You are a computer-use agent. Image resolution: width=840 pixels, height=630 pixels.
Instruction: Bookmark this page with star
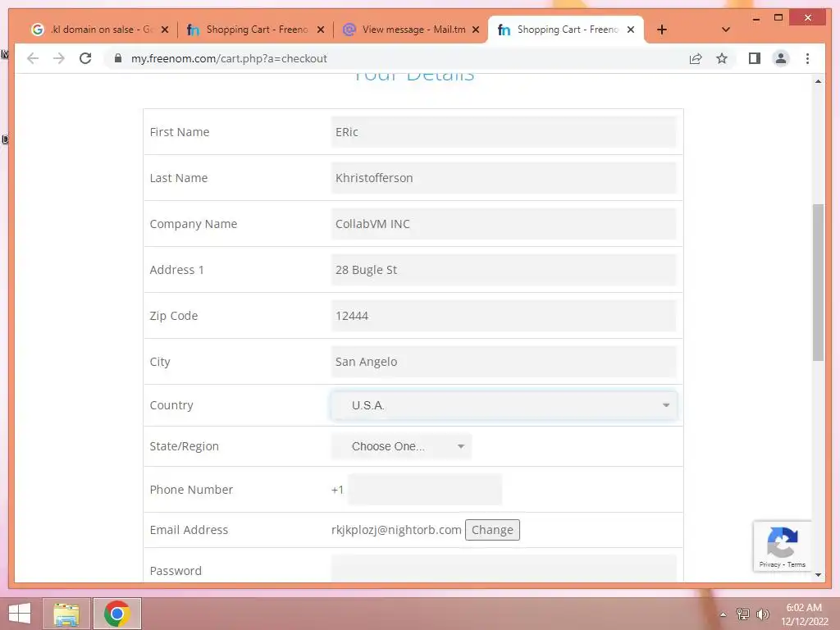(722, 58)
